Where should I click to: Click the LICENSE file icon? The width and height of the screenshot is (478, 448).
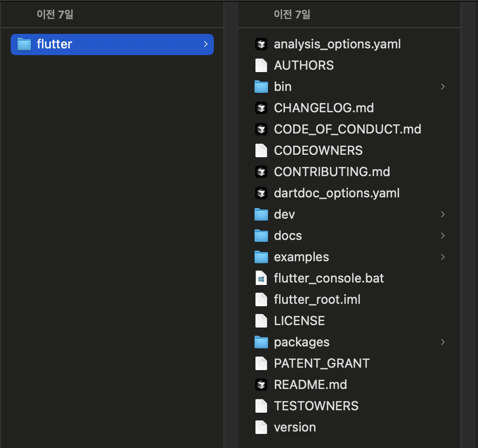point(261,321)
